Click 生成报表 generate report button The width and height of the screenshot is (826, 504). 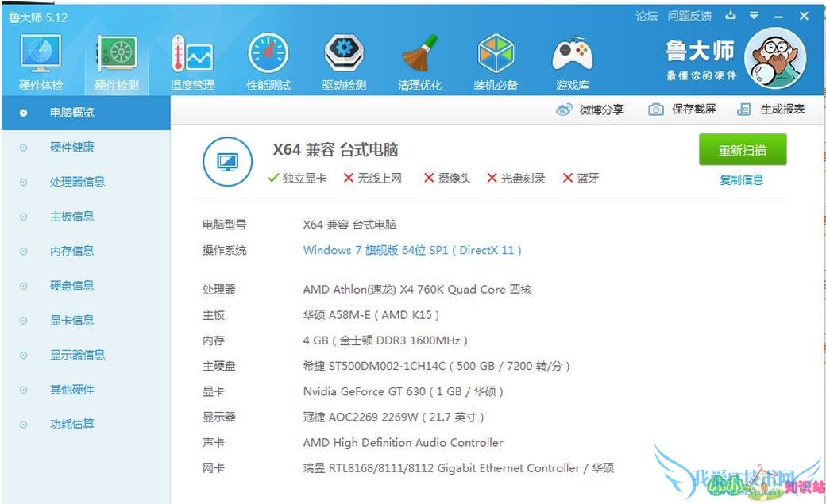point(770,109)
